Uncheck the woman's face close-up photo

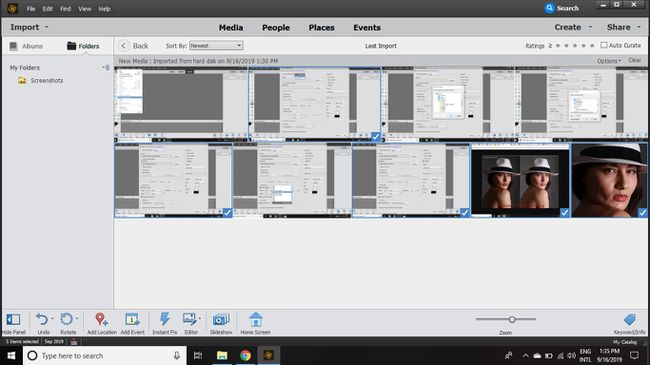[x=642, y=212]
